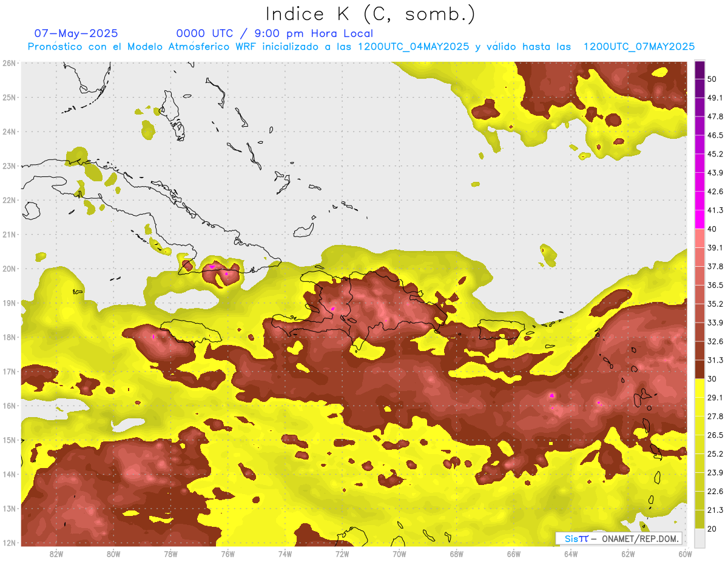Click the '15N' latitude label
Image resolution: width=728 pixels, height=562 pixels.
[9, 440]
